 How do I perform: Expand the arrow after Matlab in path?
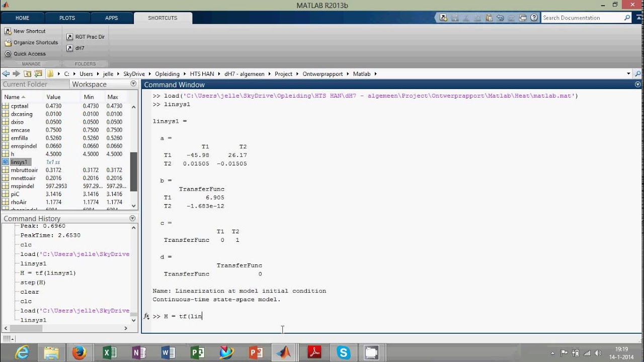click(375, 74)
